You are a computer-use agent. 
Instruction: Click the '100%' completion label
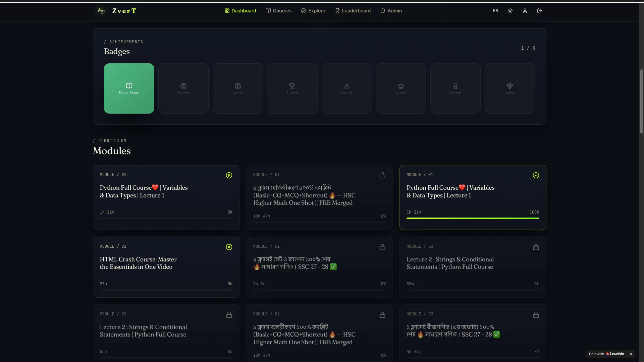[534, 212]
